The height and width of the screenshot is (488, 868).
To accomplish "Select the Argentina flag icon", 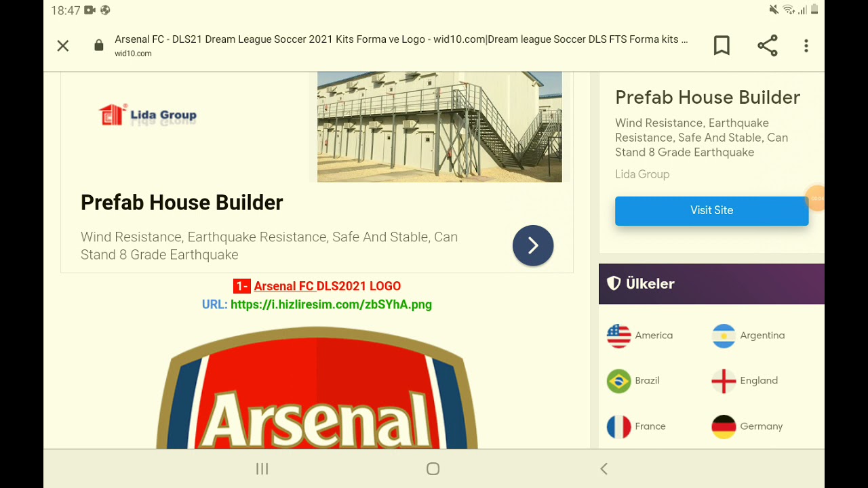I will pyautogui.click(x=724, y=335).
